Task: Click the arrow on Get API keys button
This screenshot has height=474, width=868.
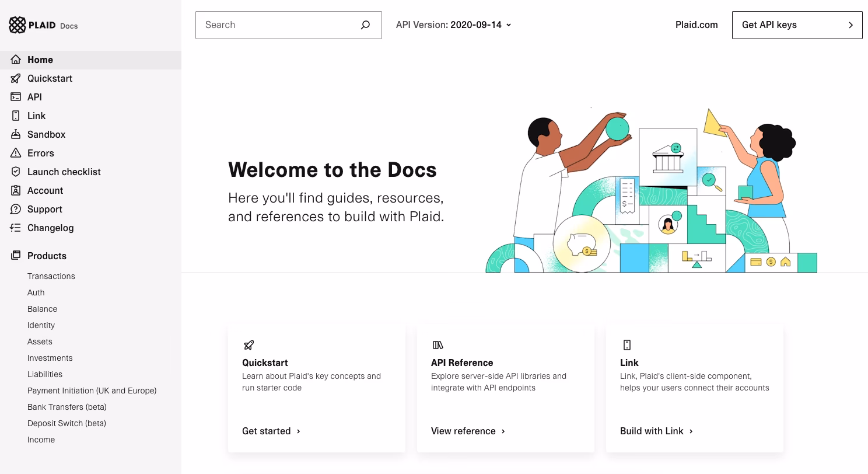Action: click(x=850, y=25)
